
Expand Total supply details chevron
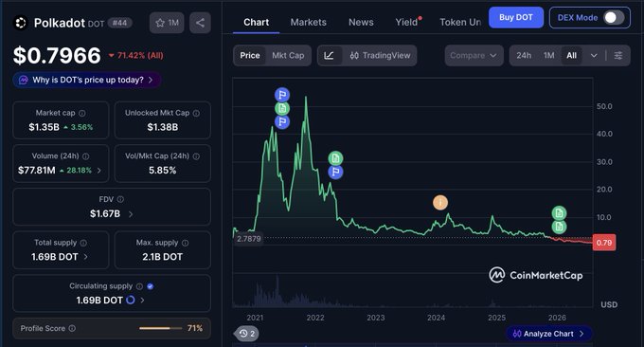pos(85,257)
